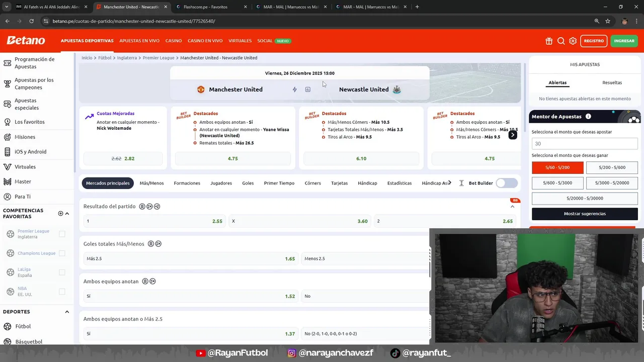Open a new browser tab with the plus
This screenshot has width=644, height=362.
click(417, 7)
